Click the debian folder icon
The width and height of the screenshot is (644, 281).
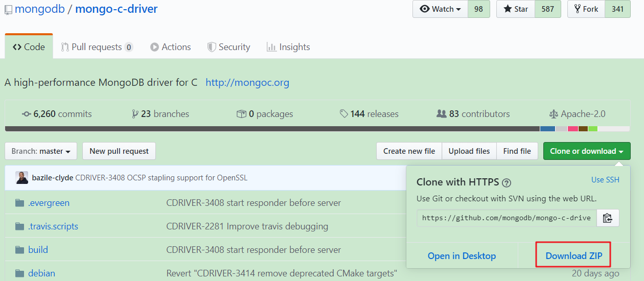tap(19, 273)
